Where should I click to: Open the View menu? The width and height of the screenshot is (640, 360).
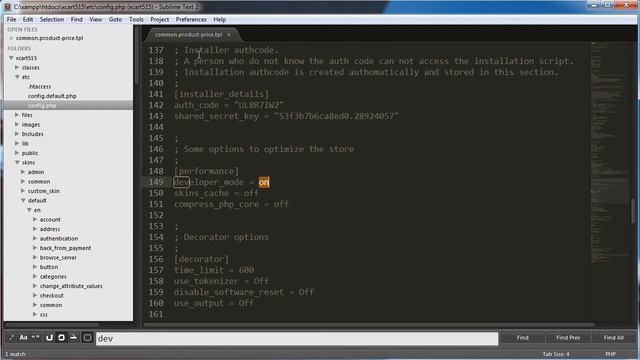[96, 19]
